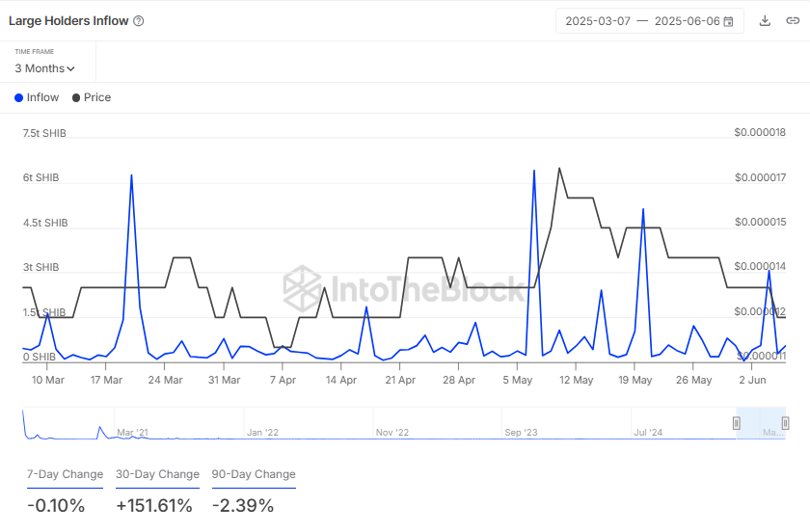The width and height of the screenshot is (810, 532).
Task: Toggle the Inflow series in the legend
Action: [38, 97]
